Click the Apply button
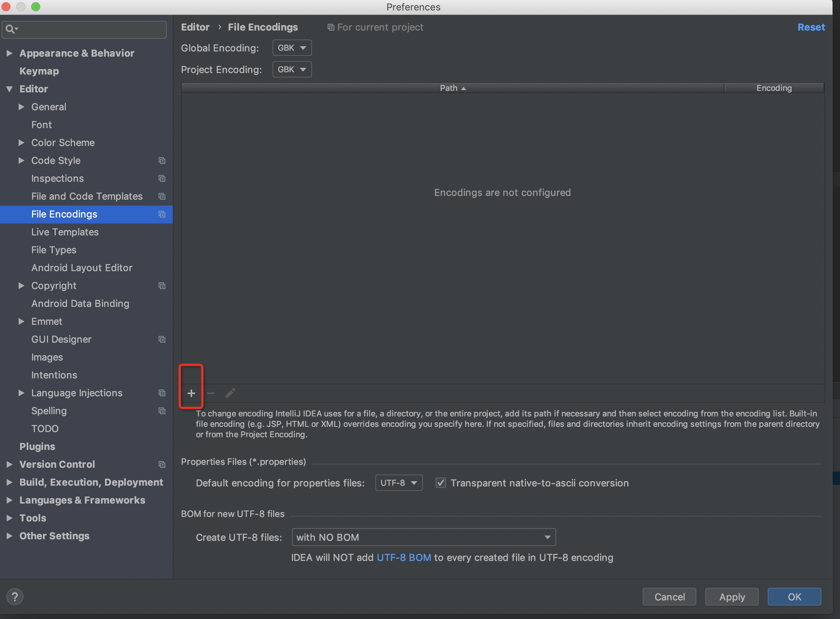 [732, 597]
